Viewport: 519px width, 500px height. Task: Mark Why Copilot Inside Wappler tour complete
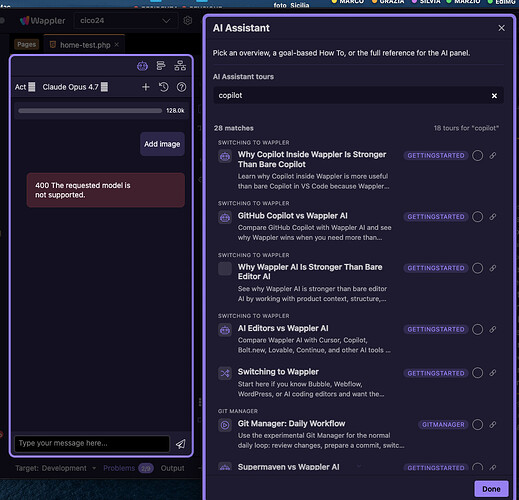[x=477, y=155]
